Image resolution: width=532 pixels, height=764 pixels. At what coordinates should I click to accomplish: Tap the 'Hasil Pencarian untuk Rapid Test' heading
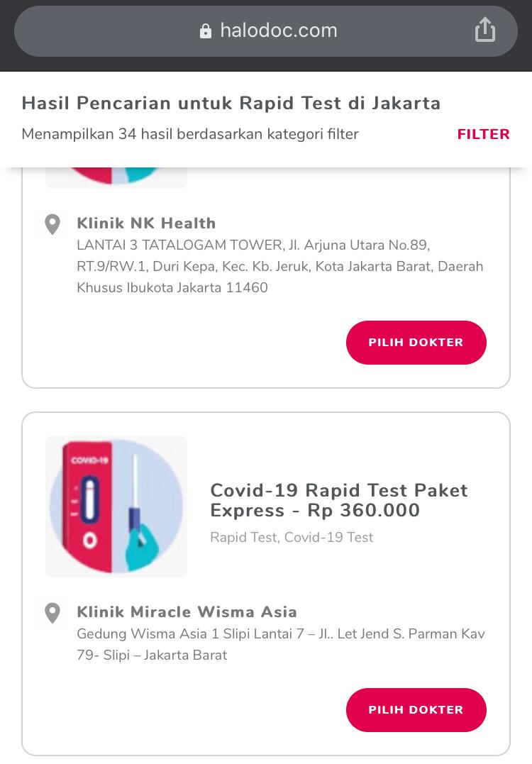click(x=231, y=103)
